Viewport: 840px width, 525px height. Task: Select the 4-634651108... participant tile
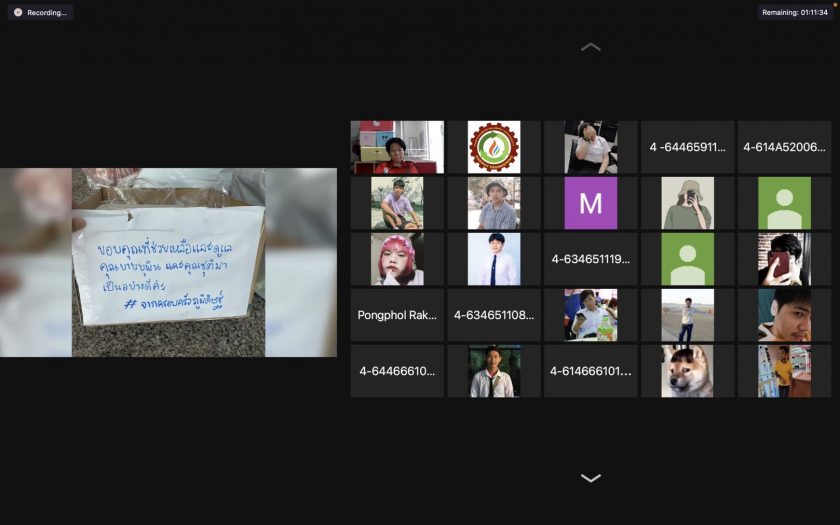(x=494, y=315)
